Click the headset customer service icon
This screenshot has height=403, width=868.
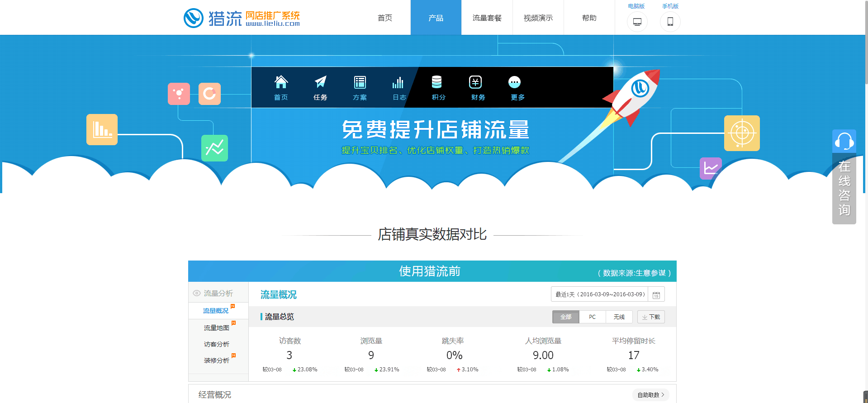click(x=844, y=141)
